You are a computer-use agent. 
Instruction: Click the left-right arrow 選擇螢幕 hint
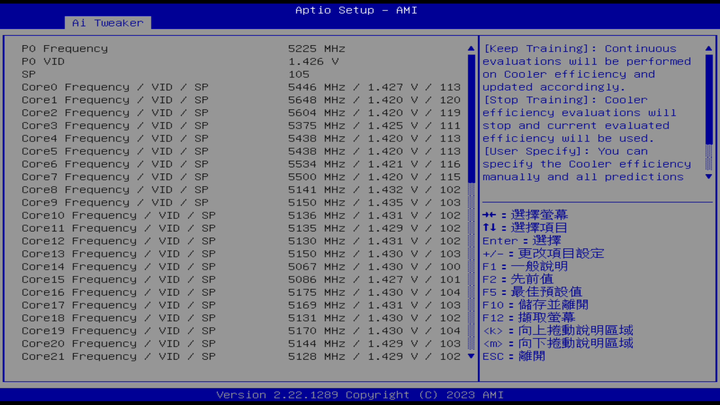pyautogui.click(x=525, y=215)
